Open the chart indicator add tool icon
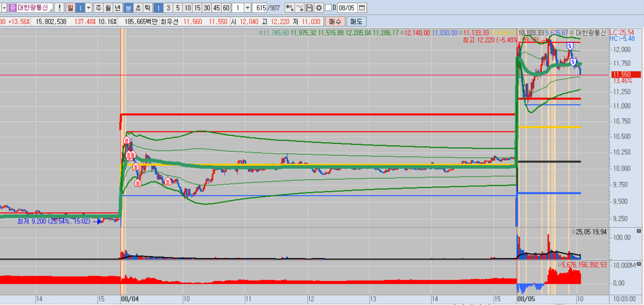This screenshot has height=305, width=644. [289, 7]
